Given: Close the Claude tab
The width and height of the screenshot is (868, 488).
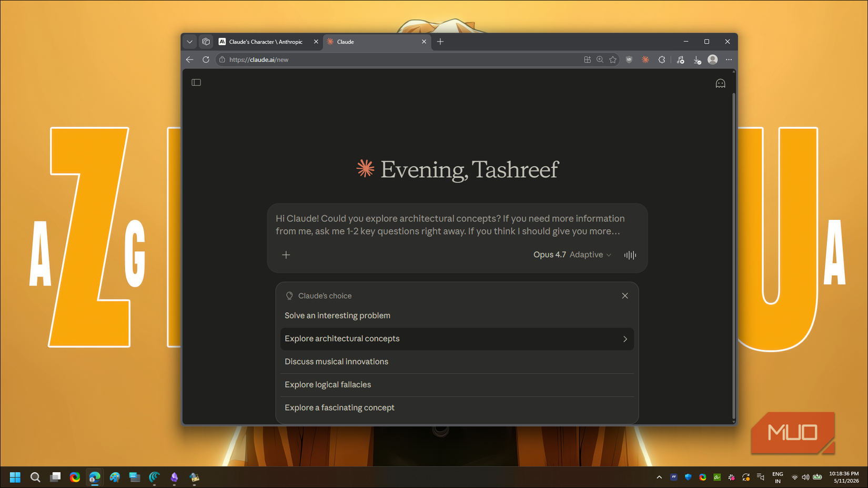Looking at the screenshot, I should [x=424, y=42].
